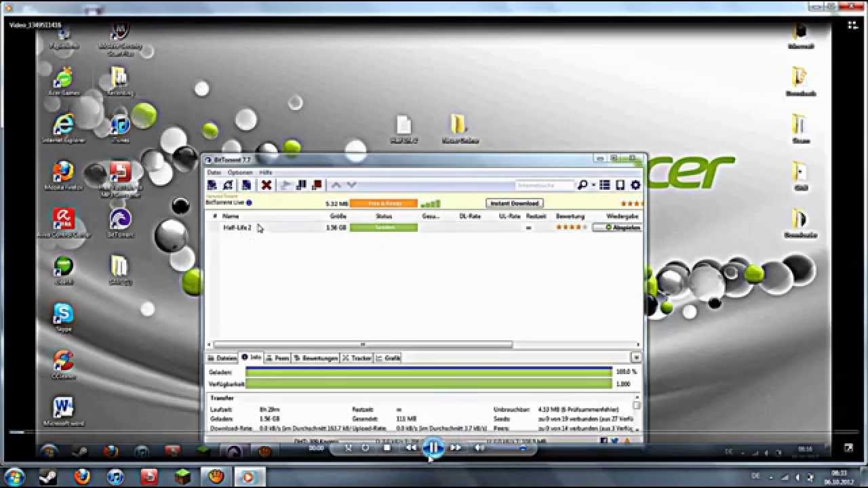Click the BitTorrent Live info icon
Screen dimensions: 868x488
coord(249,203)
